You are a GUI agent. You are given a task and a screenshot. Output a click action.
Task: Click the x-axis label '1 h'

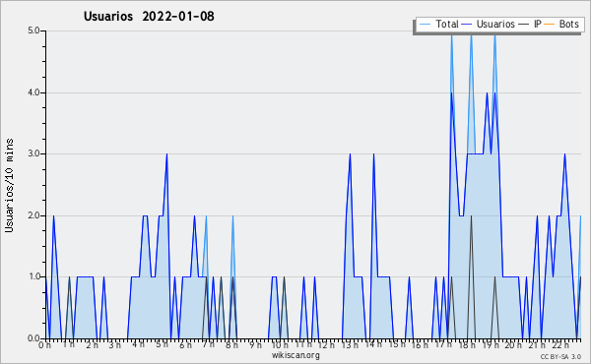(68, 344)
